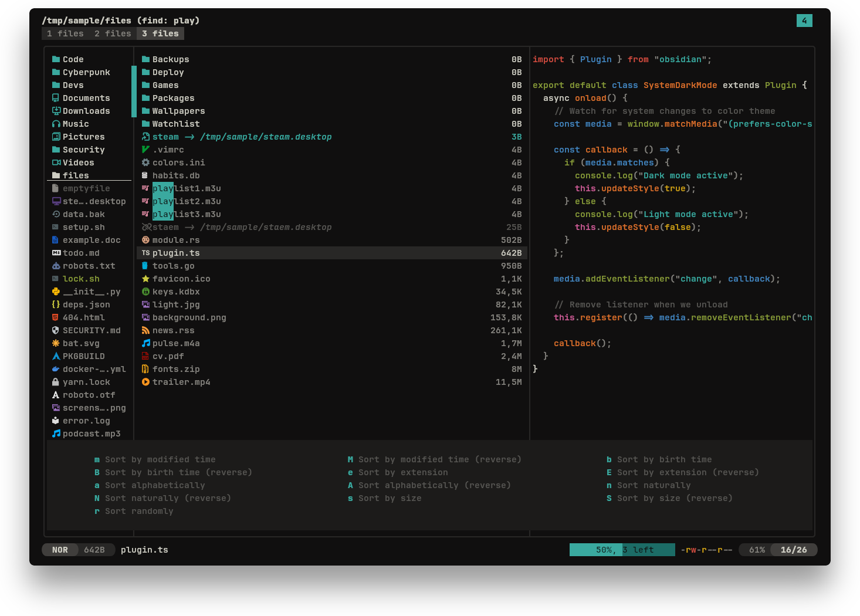
Task: Click the TypeScript icon beside plugin.ts
Action: [145, 253]
